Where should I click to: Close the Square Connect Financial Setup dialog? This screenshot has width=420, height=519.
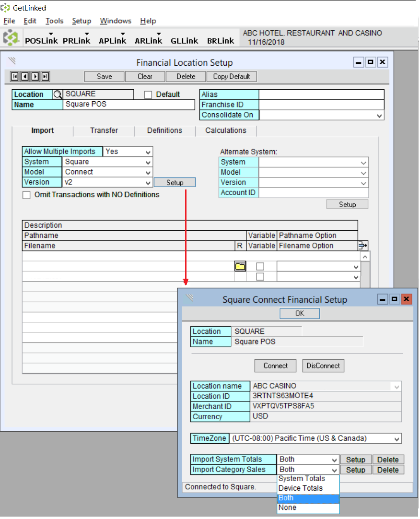[x=407, y=299]
